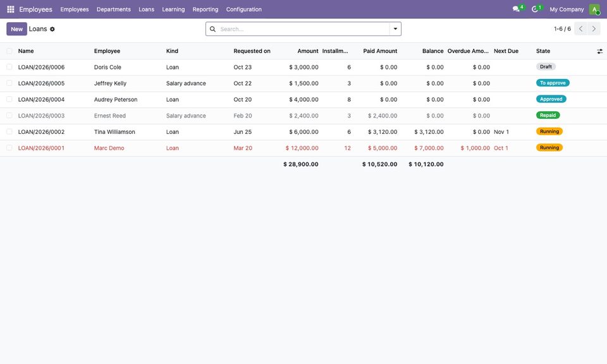Sort by the State column header
Screen dimensions: 607x364
543,51
